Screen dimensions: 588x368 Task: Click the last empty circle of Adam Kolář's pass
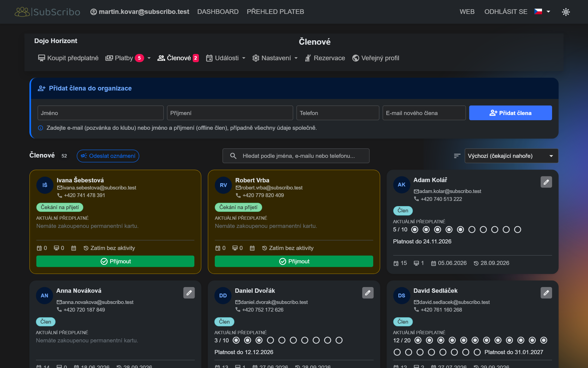point(517,230)
